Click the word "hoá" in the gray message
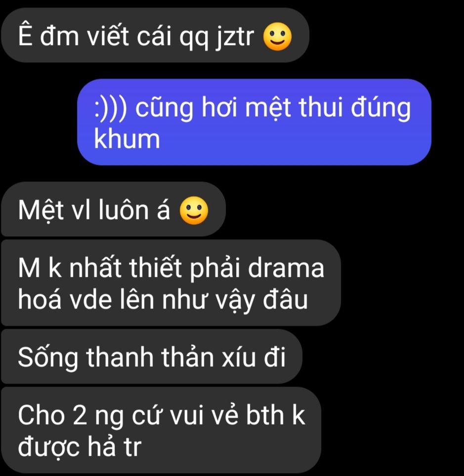This screenshot has height=476, width=464. [x=40, y=300]
